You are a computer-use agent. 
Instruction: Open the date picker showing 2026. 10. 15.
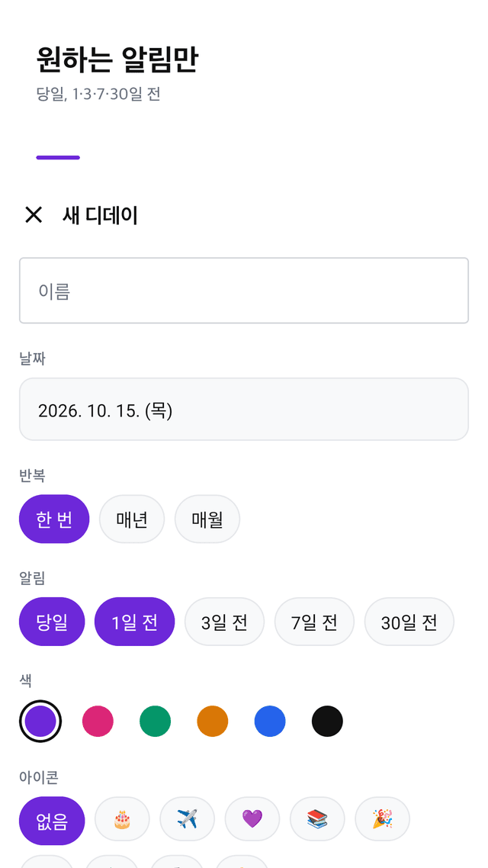[x=244, y=409]
